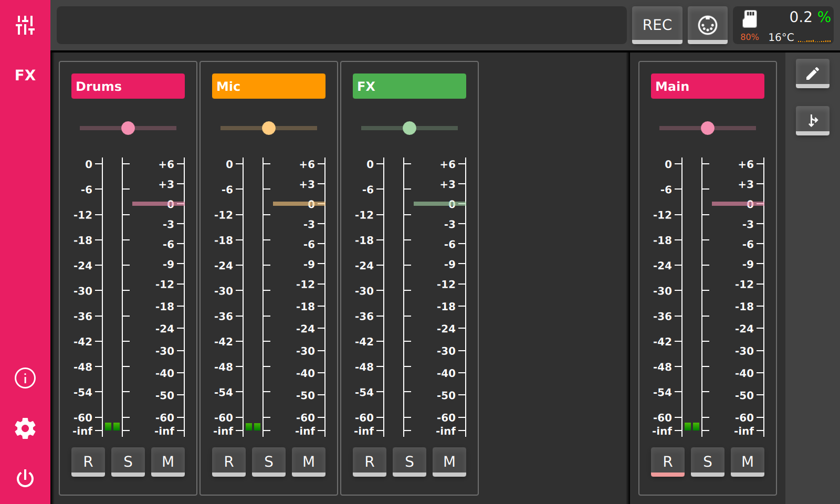Mute the FX channel

[449, 462]
